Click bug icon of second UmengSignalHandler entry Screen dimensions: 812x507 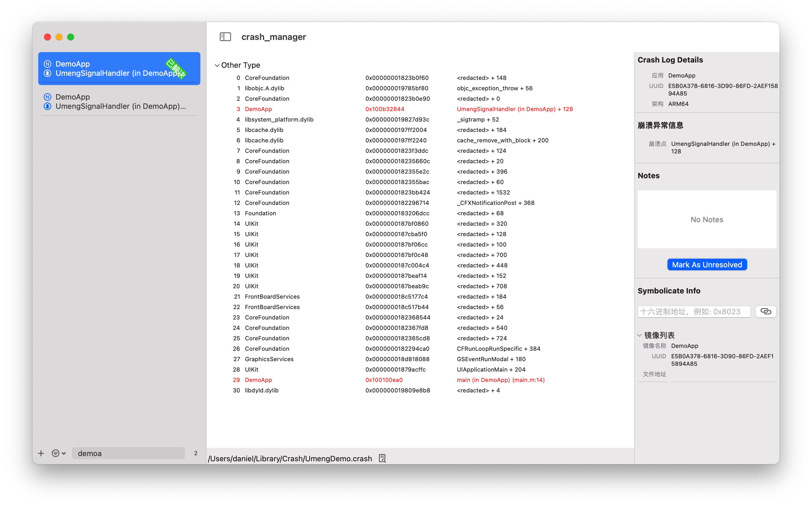48,106
